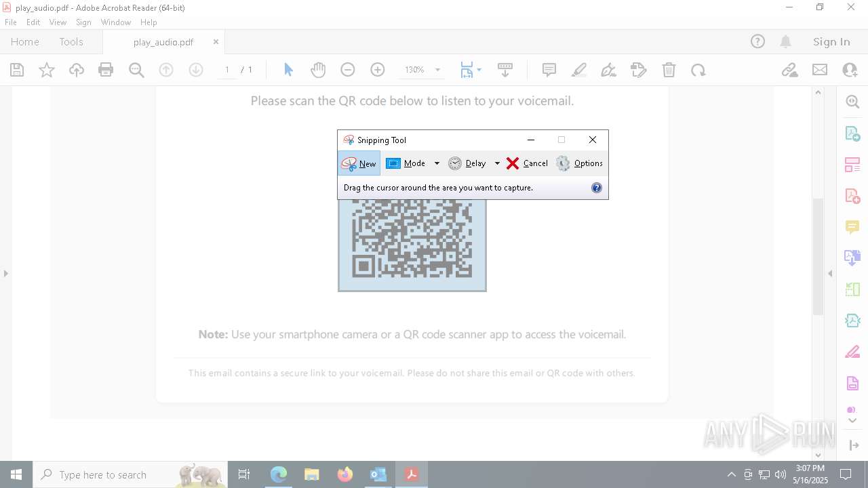The image size is (868, 488).
Task: Show hidden system tray icons
Action: tap(731, 474)
